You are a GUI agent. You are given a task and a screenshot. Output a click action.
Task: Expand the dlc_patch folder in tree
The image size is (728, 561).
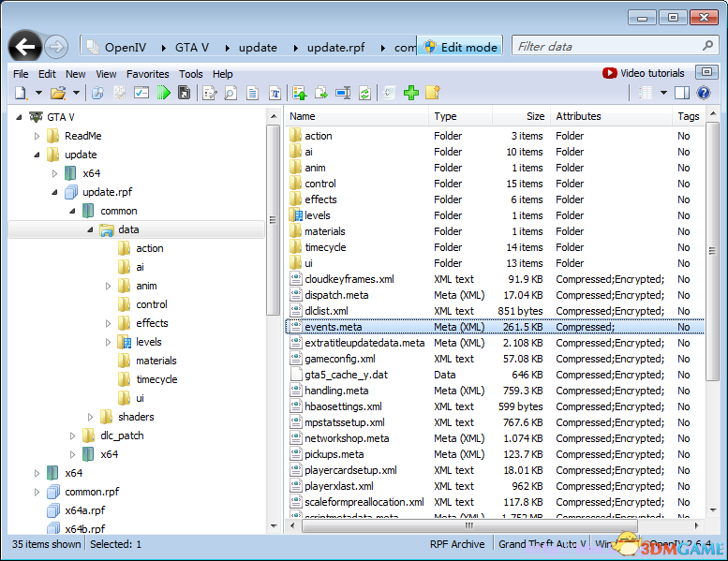pos(72,436)
